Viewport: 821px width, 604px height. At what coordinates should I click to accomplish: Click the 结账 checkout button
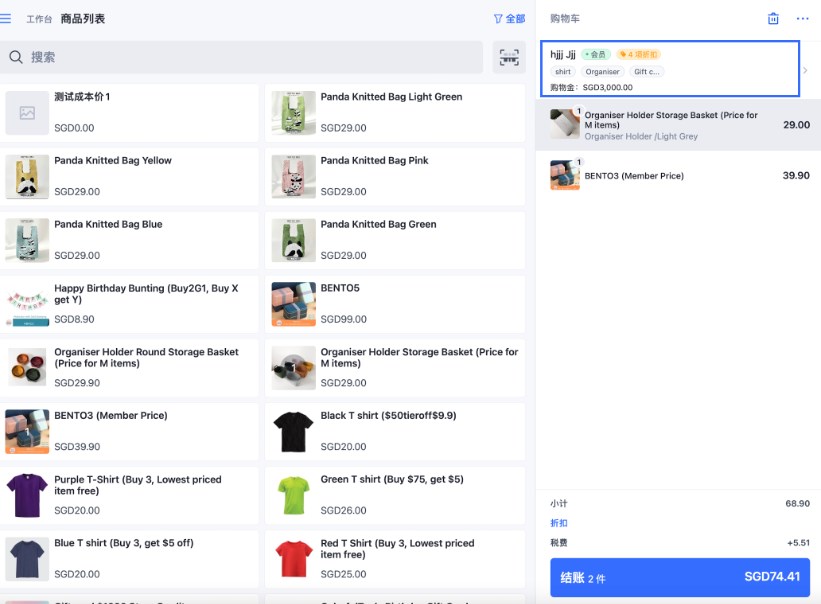tap(680, 577)
